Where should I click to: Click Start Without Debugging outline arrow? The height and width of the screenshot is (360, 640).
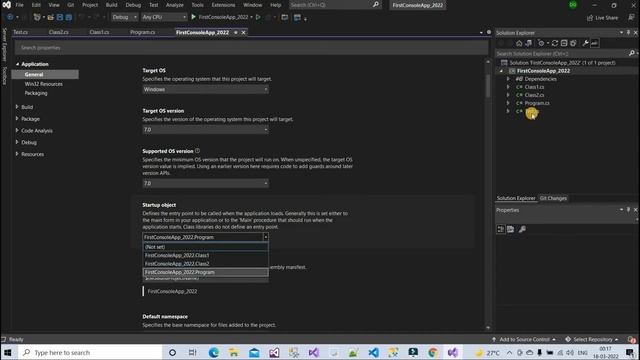258,17
